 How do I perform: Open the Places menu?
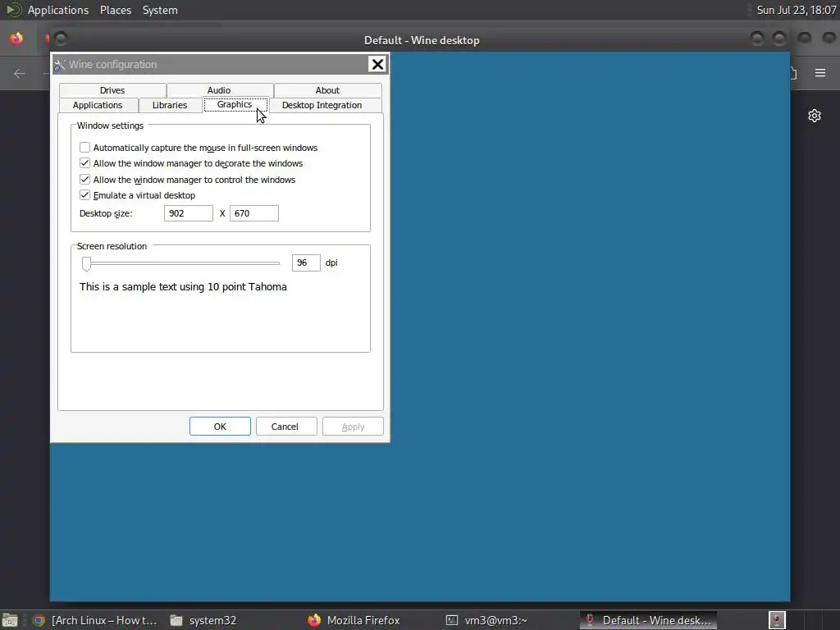point(115,10)
